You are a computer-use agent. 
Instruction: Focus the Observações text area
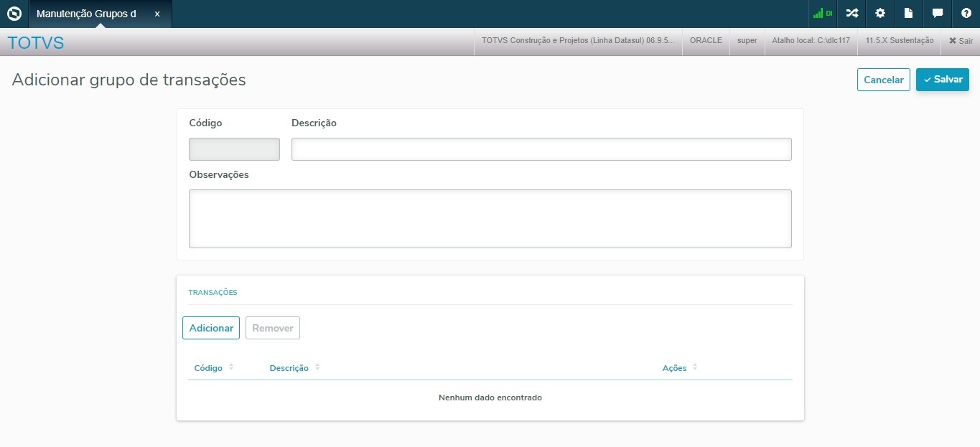click(490, 219)
